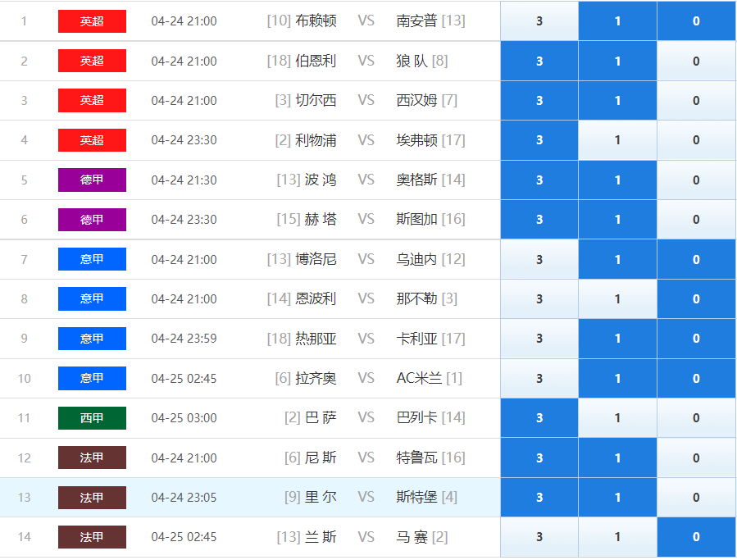Toggle option 3 for 利物浦 vs 埃弗顿
737x560 pixels.
[x=539, y=140]
